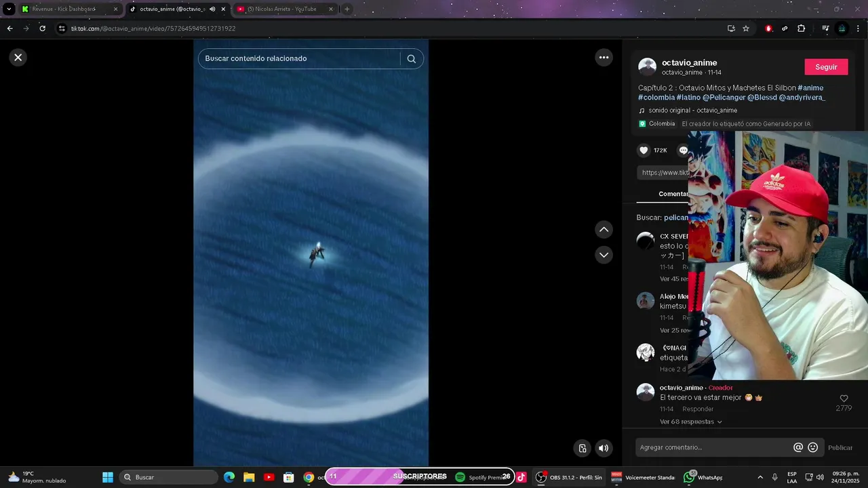Toggle the auto-scroll icon beside the volume button
This screenshot has width=868, height=488.
[x=582, y=448]
